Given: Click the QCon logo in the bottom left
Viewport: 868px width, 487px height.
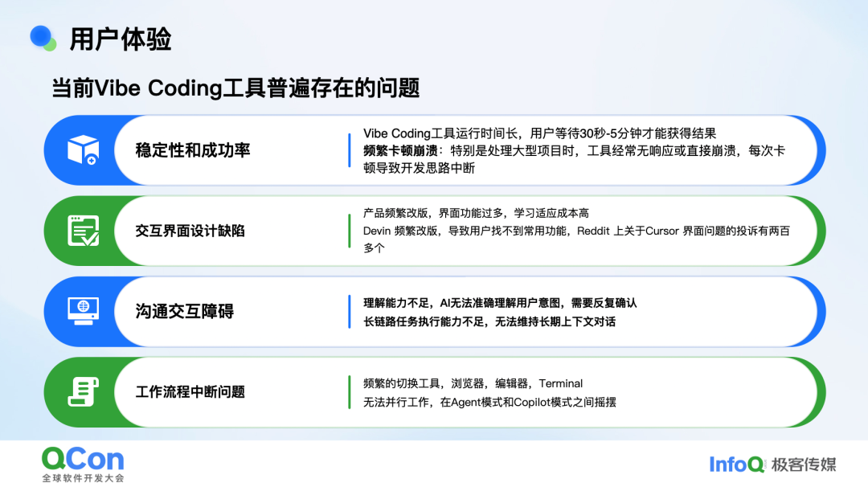Looking at the screenshot, I should coord(82,456).
